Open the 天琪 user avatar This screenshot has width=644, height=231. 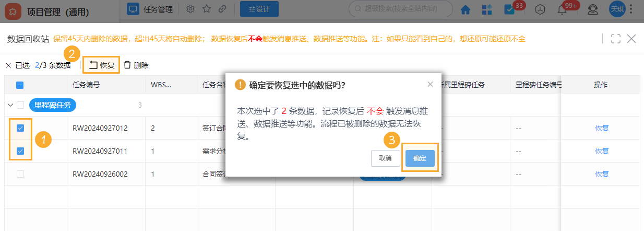point(617,9)
